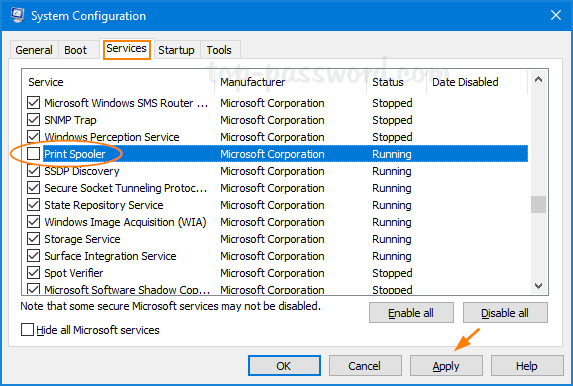Switch to the General tab
Image resolution: width=573 pixels, height=386 pixels.
tap(34, 50)
